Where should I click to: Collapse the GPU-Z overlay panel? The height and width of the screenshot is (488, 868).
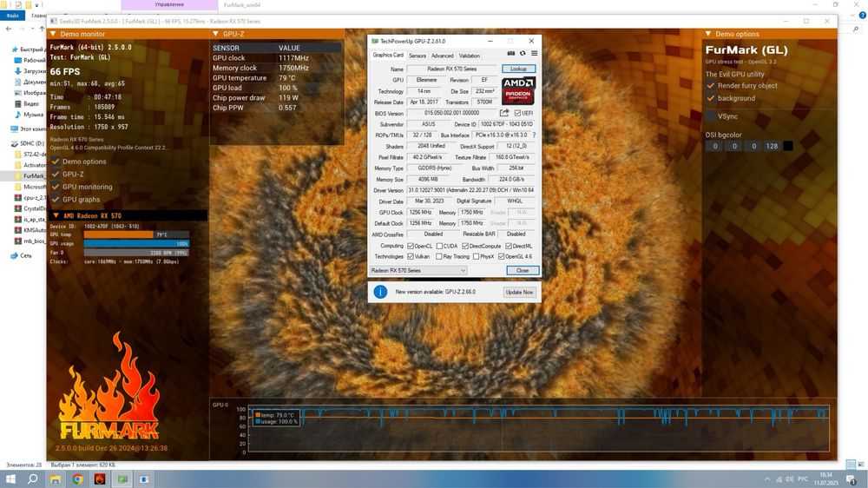[x=215, y=35]
